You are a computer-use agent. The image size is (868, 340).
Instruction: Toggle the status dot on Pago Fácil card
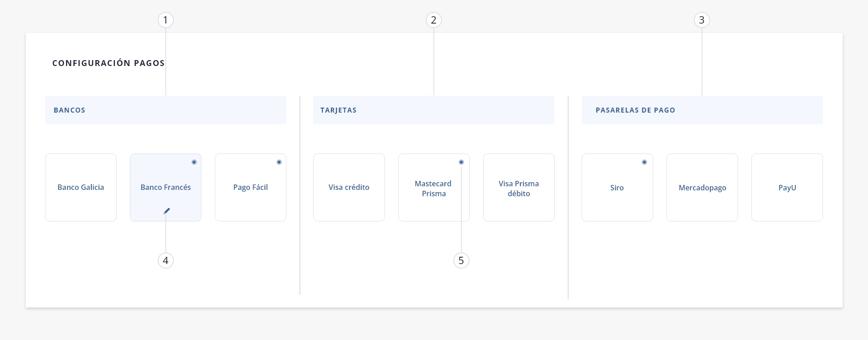pyautogui.click(x=279, y=162)
